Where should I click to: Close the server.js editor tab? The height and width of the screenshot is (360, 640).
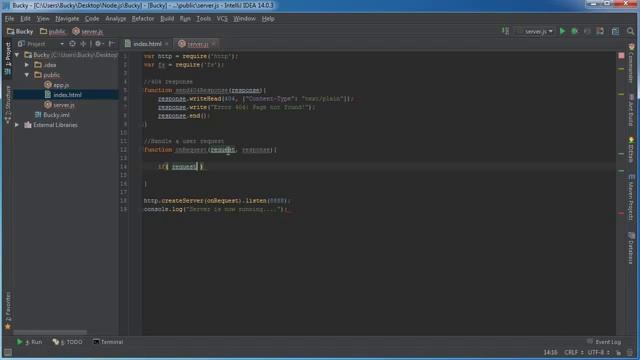pos(214,44)
